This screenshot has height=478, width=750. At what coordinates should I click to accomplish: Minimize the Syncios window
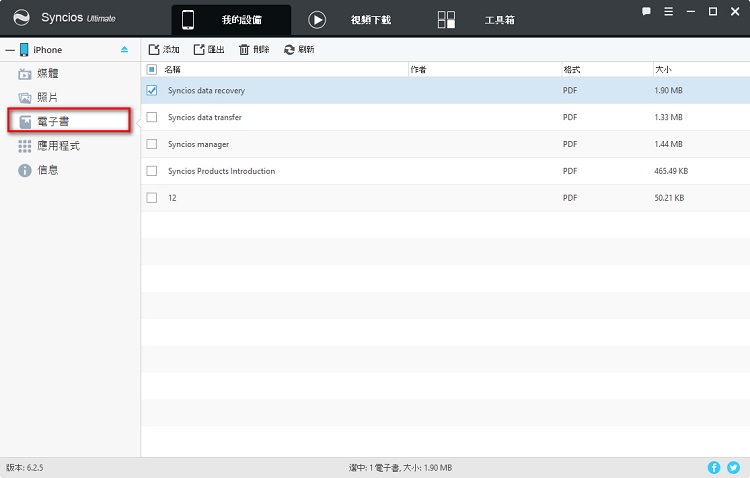pos(691,11)
